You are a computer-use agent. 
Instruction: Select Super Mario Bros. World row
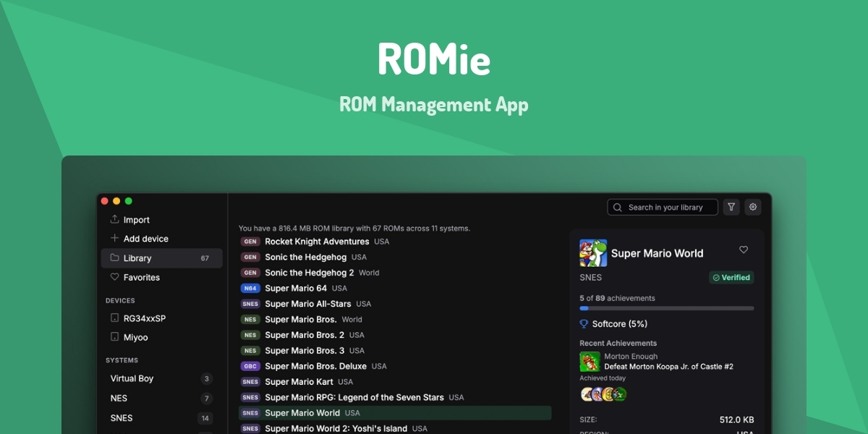click(x=395, y=319)
